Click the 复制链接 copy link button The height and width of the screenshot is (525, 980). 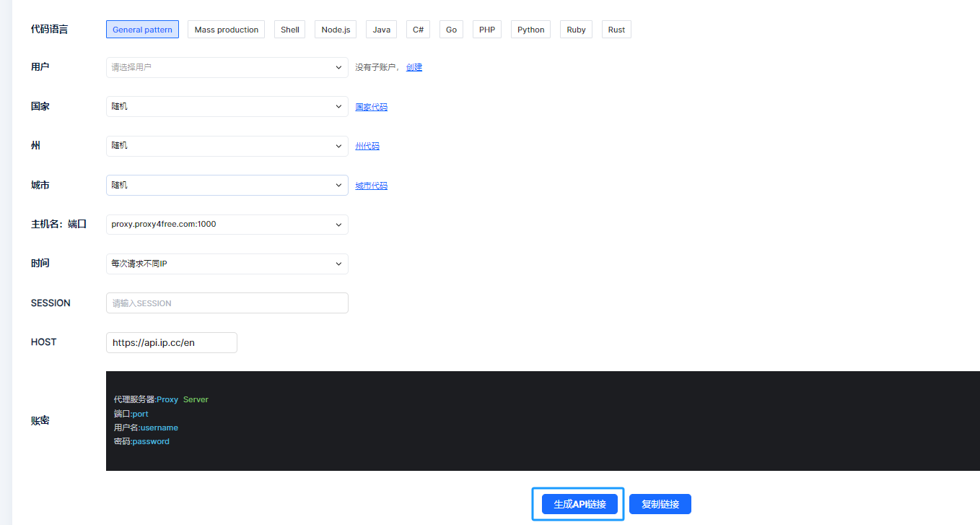[660, 504]
